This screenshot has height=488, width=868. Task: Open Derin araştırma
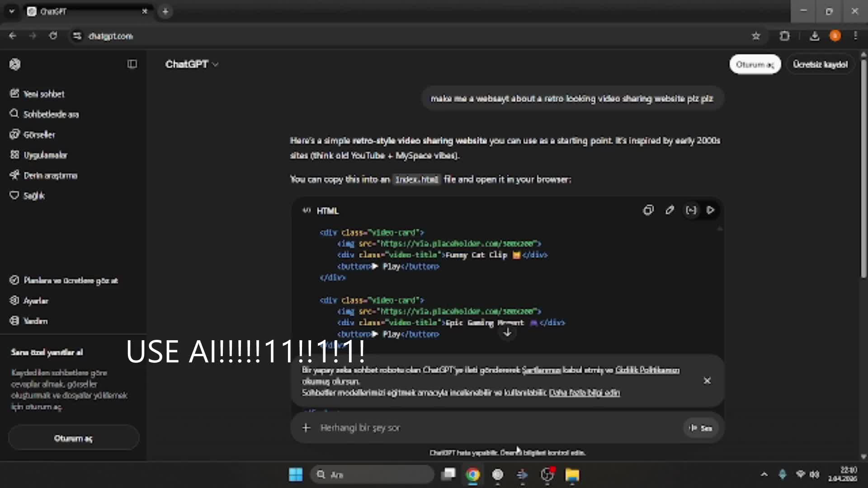pyautogui.click(x=50, y=175)
